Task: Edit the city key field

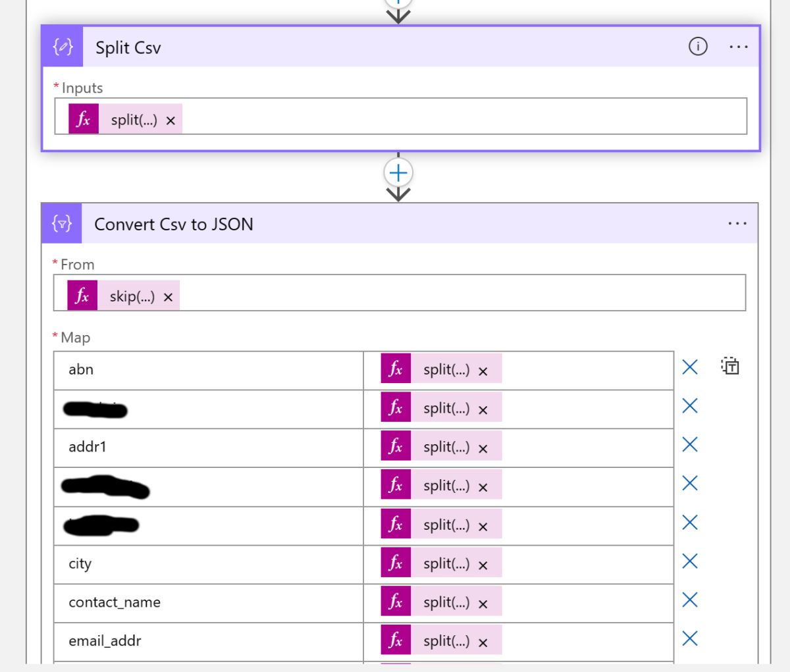Action: click(x=209, y=564)
